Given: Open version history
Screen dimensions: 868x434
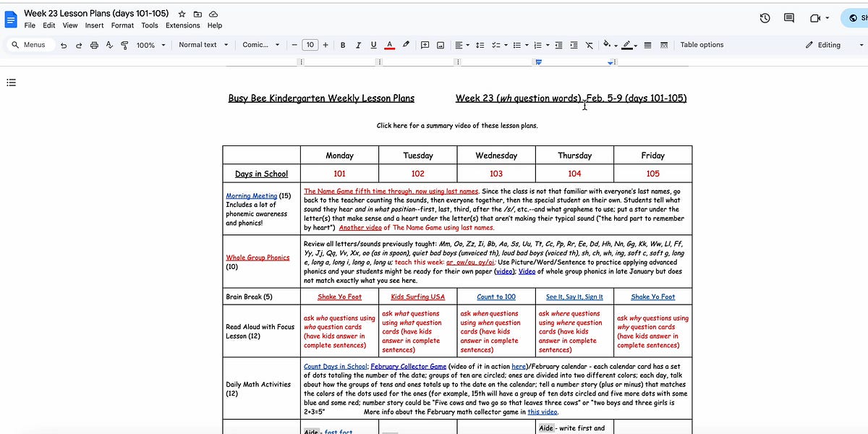Looking at the screenshot, I should pyautogui.click(x=765, y=17).
